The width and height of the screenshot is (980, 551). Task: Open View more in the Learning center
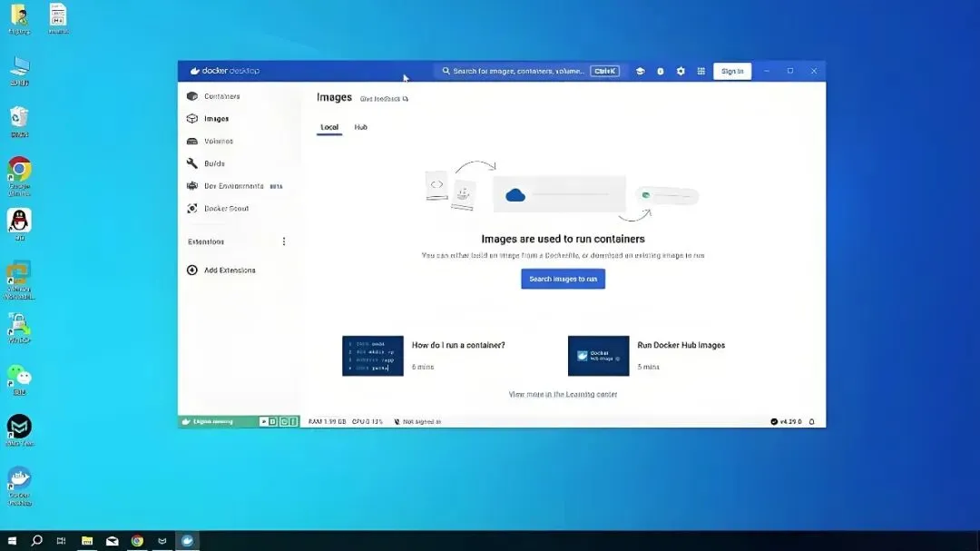[x=563, y=395]
